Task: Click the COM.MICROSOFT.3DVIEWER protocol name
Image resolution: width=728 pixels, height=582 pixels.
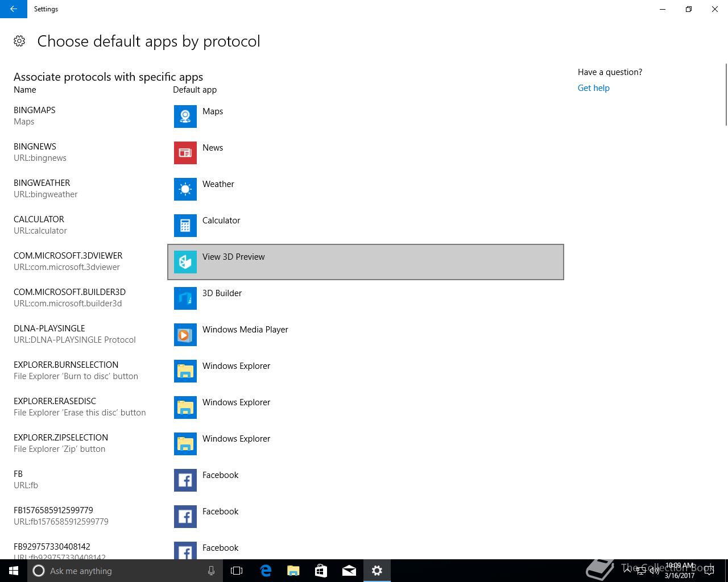Action: 68,256
